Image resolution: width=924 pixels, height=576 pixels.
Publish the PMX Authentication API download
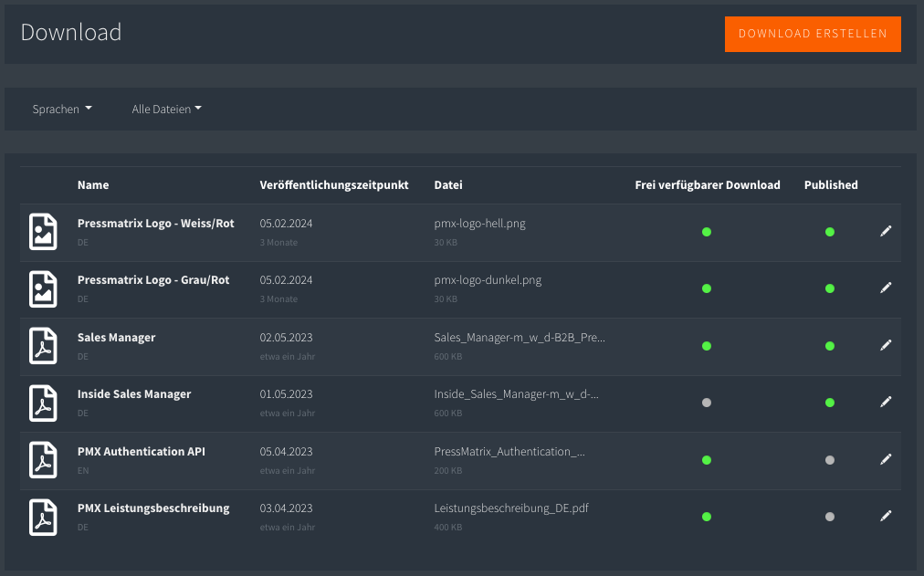pos(830,461)
